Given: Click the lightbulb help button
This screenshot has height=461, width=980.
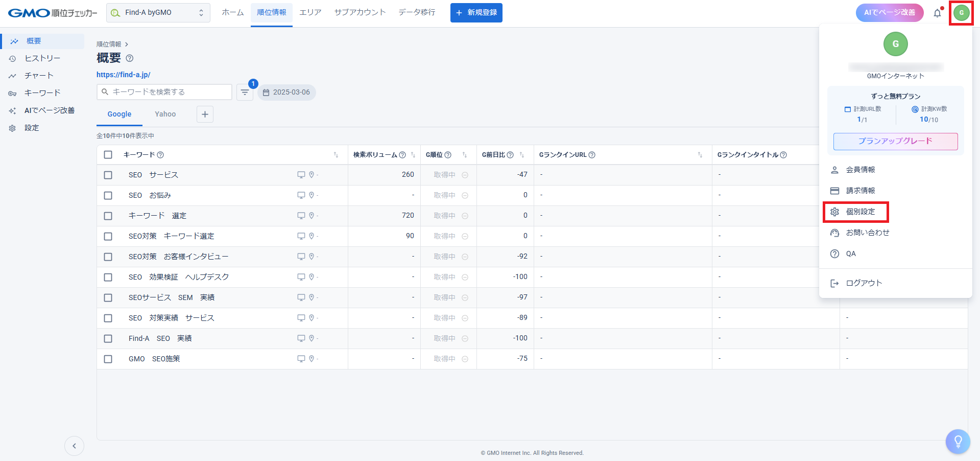Looking at the screenshot, I should (x=958, y=441).
